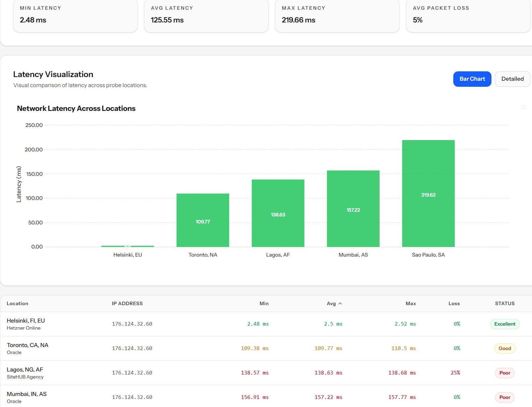This screenshot has height=407, width=532.
Task: Click the AVG LATENCY 125.55 ms card
Action: pyautogui.click(x=206, y=16)
